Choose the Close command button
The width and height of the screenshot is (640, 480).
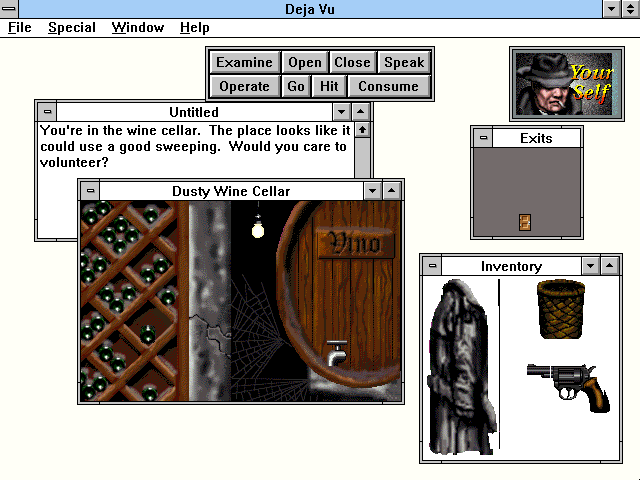coord(352,62)
